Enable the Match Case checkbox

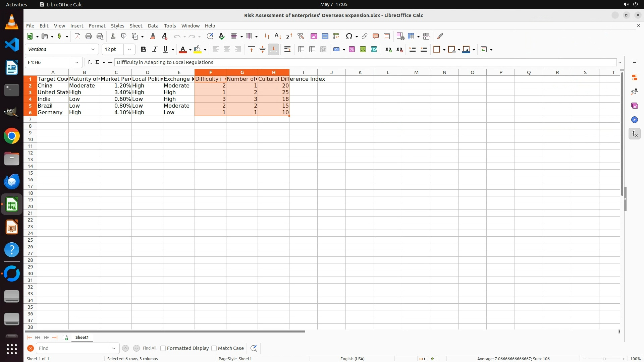click(x=214, y=348)
